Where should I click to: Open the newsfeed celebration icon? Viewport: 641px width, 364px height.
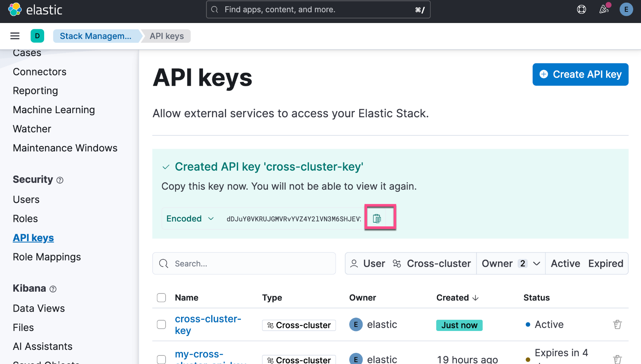click(x=604, y=10)
